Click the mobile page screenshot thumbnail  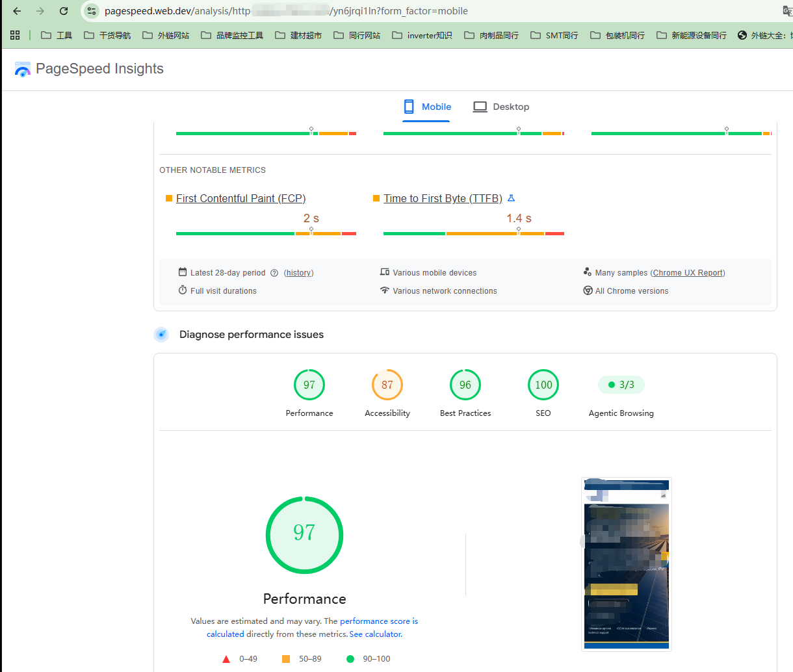click(627, 564)
